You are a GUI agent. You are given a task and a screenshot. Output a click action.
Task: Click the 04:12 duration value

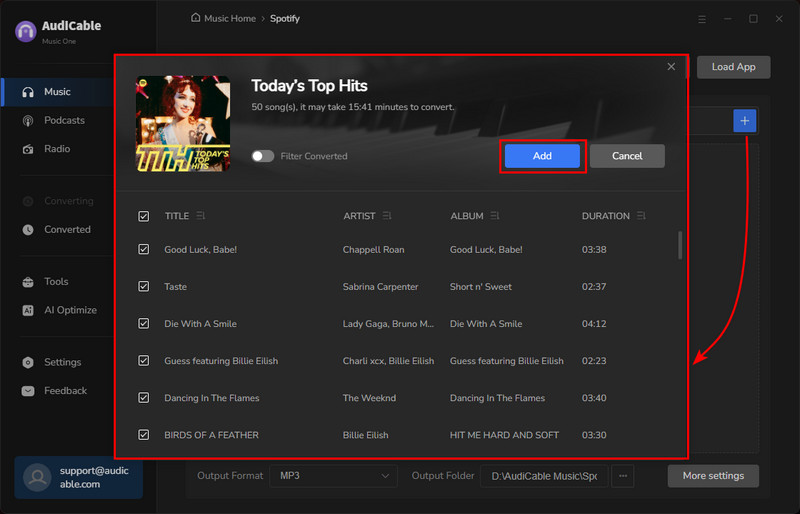[x=594, y=324]
